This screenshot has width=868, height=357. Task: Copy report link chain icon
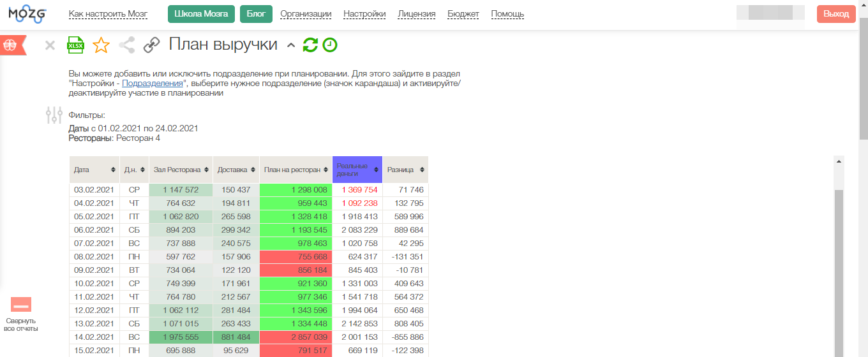[x=152, y=45]
